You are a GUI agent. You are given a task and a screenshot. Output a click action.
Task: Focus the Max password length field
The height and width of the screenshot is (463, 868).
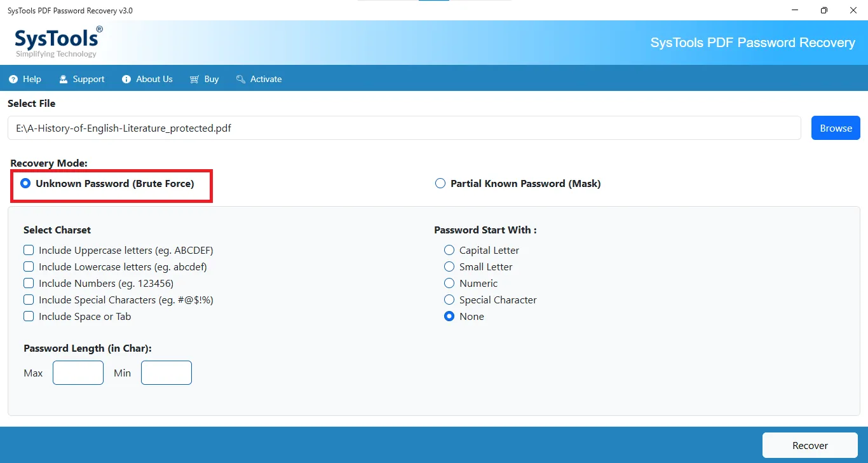tap(78, 373)
